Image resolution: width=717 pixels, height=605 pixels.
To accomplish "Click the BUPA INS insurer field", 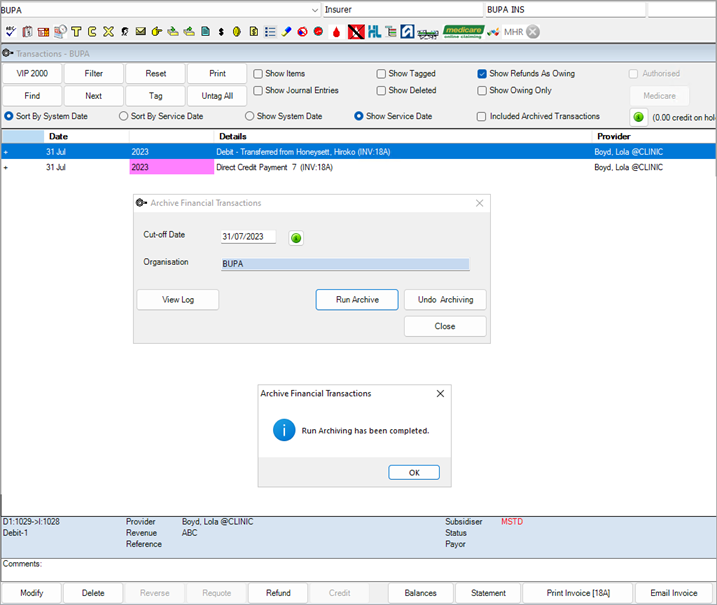I will click(x=565, y=10).
